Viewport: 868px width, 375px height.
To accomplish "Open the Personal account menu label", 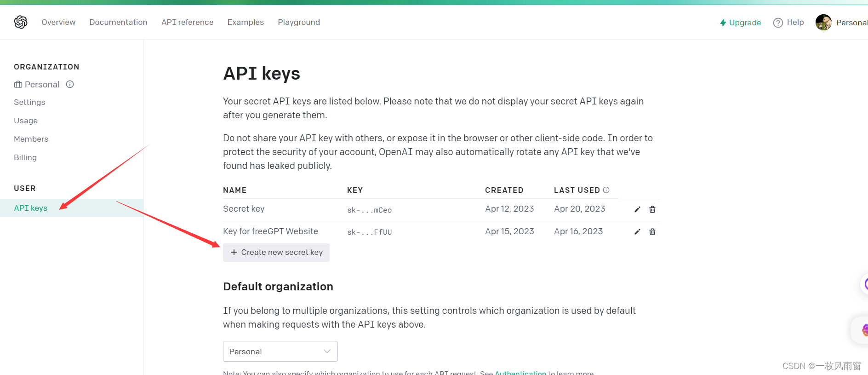I will click(x=851, y=23).
